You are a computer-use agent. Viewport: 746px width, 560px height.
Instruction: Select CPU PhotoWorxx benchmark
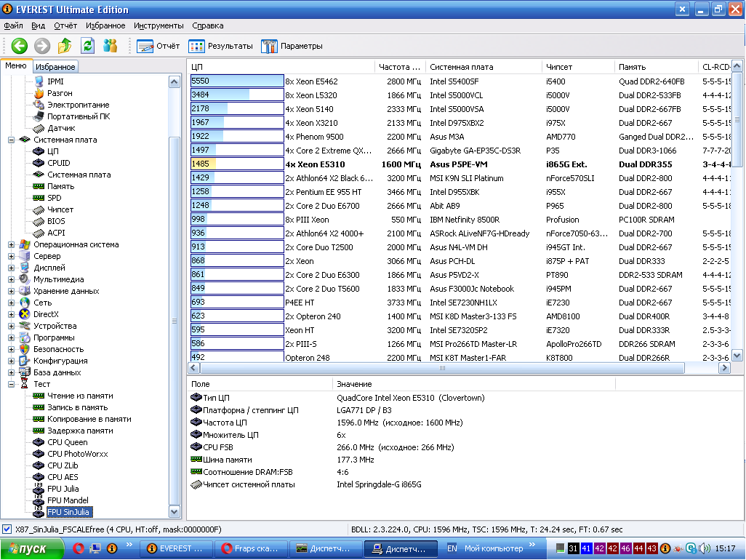77,454
